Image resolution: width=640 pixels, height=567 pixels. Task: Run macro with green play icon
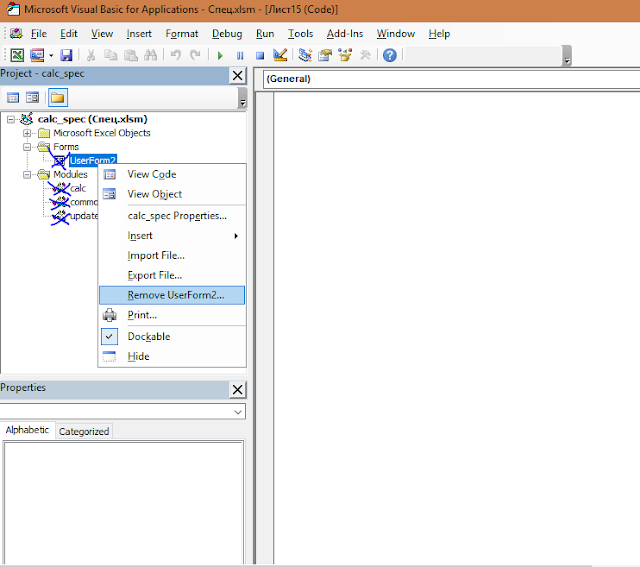coord(220,55)
